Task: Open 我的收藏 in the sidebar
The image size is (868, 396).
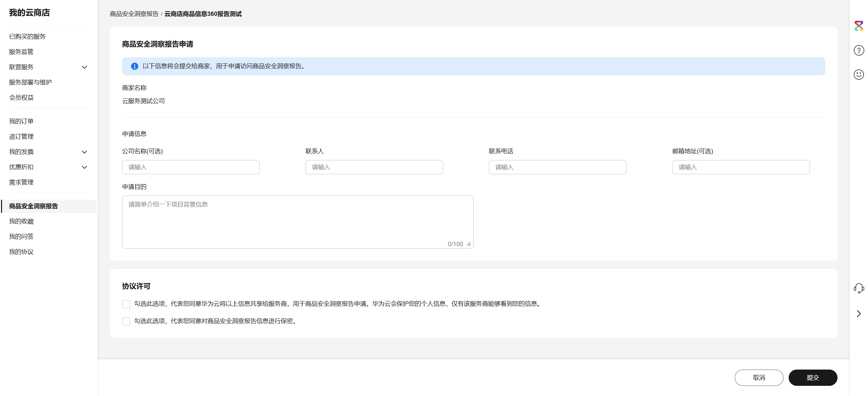Action: pyautogui.click(x=21, y=221)
